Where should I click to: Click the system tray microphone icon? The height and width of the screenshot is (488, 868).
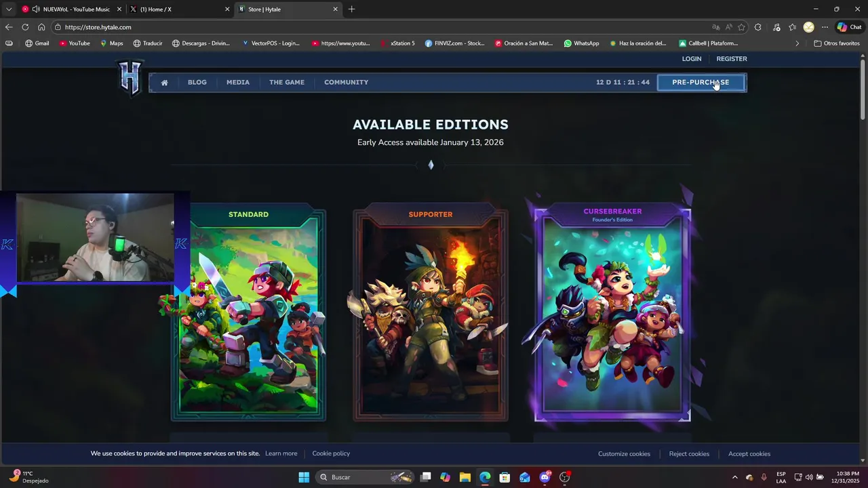[x=764, y=477]
